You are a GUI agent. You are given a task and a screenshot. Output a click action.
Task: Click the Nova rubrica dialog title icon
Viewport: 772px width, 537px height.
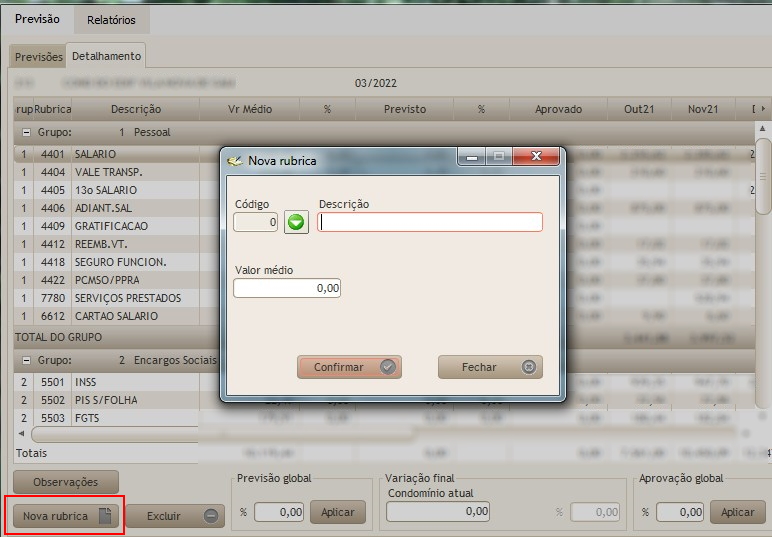click(x=235, y=159)
